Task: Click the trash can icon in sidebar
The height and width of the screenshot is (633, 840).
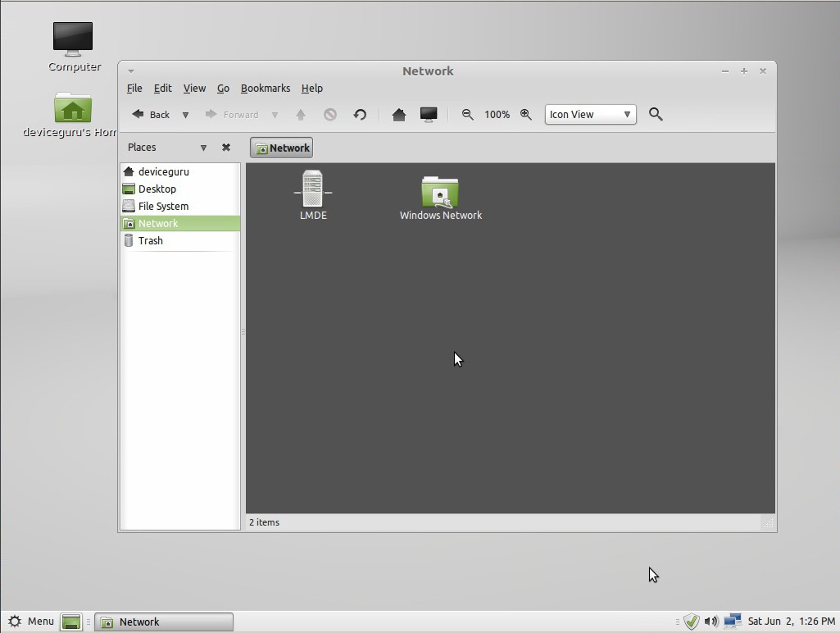Action: 129,240
